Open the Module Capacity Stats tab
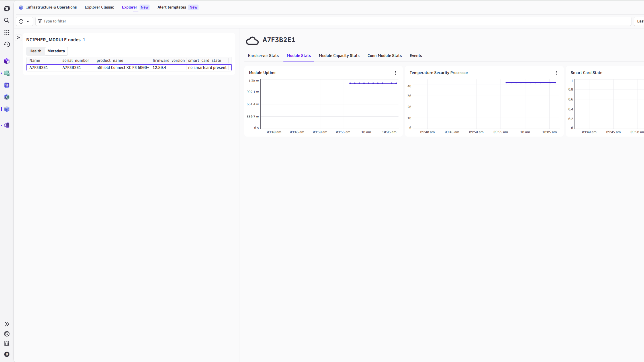 pos(339,56)
